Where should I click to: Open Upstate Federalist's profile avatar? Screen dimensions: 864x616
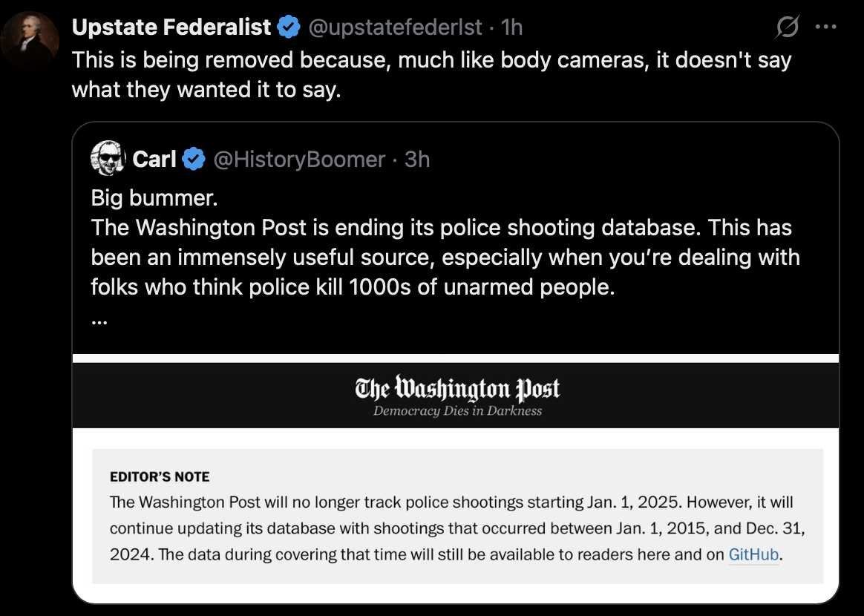(x=30, y=39)
